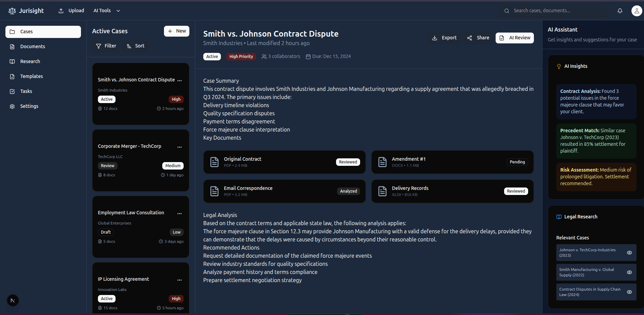Show Smith Manufacturing v. Global Supply details
Screen dimensions: 644x315
(x=629, y=272)
